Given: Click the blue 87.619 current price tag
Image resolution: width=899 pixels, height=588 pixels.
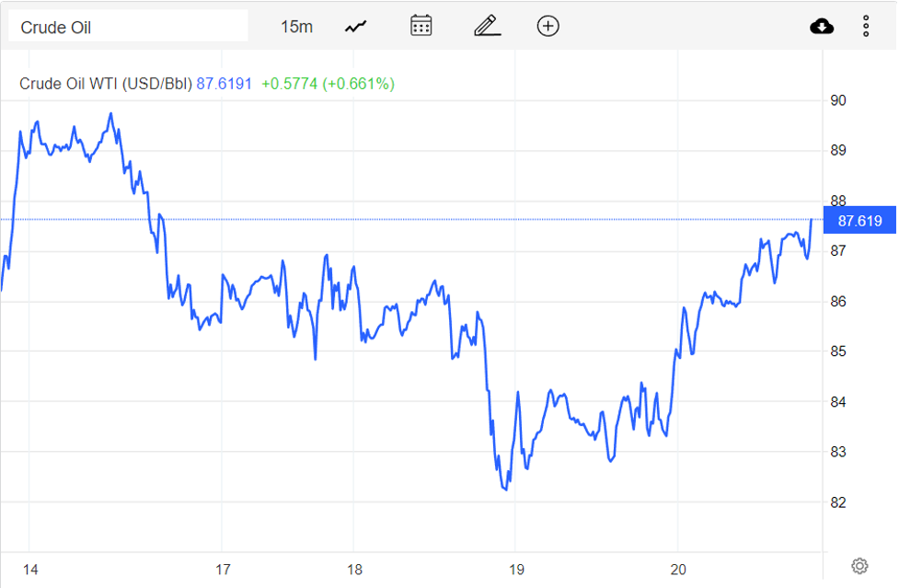Looking at the screenshot, I should click(x=859, y=221).
